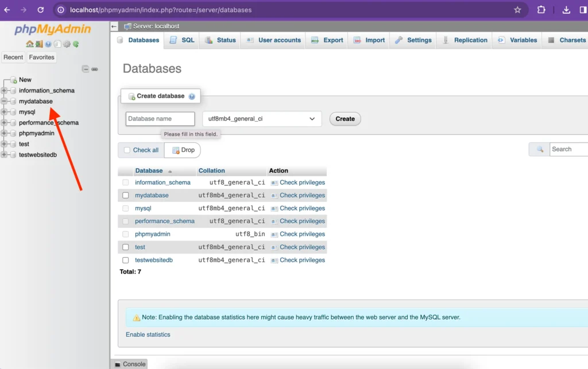Click Enable statistics link
Image resolution: width=588 pixels, height=369 pixels.
pyautogui.click(x=148, y=335)
